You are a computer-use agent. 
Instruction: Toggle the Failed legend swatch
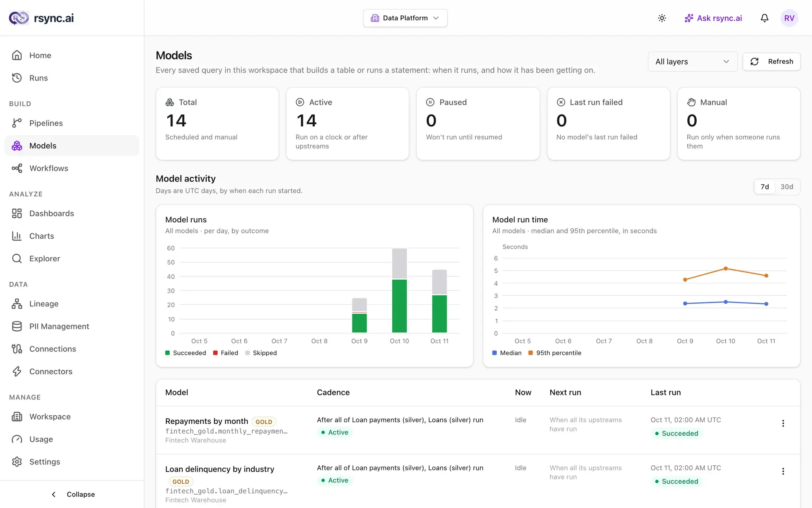(x=215, y=353)
